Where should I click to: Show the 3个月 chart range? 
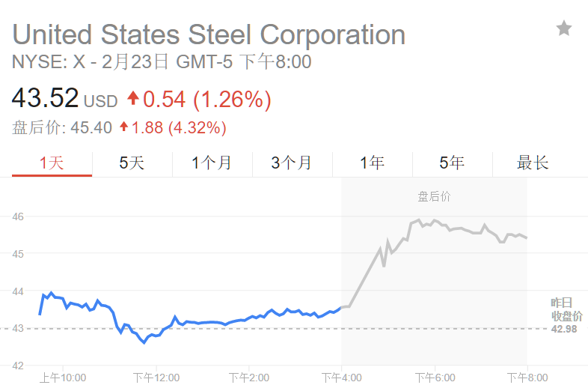[x=292, y=163]
